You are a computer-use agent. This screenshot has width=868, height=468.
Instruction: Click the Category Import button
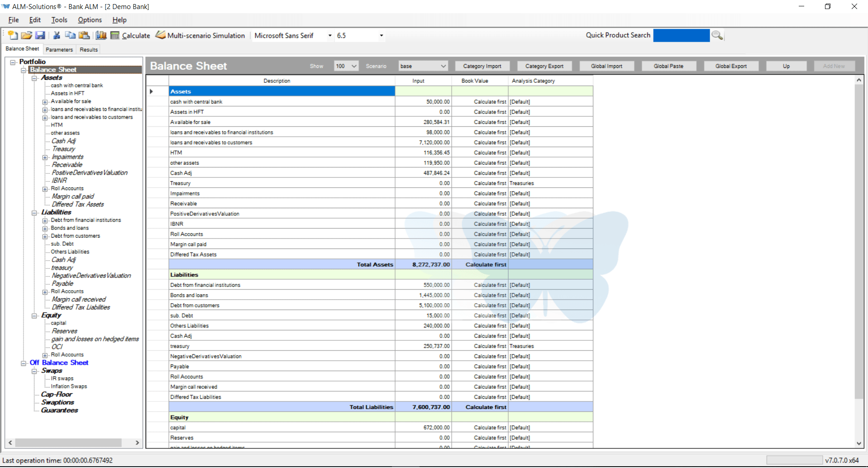coord(482,66)
